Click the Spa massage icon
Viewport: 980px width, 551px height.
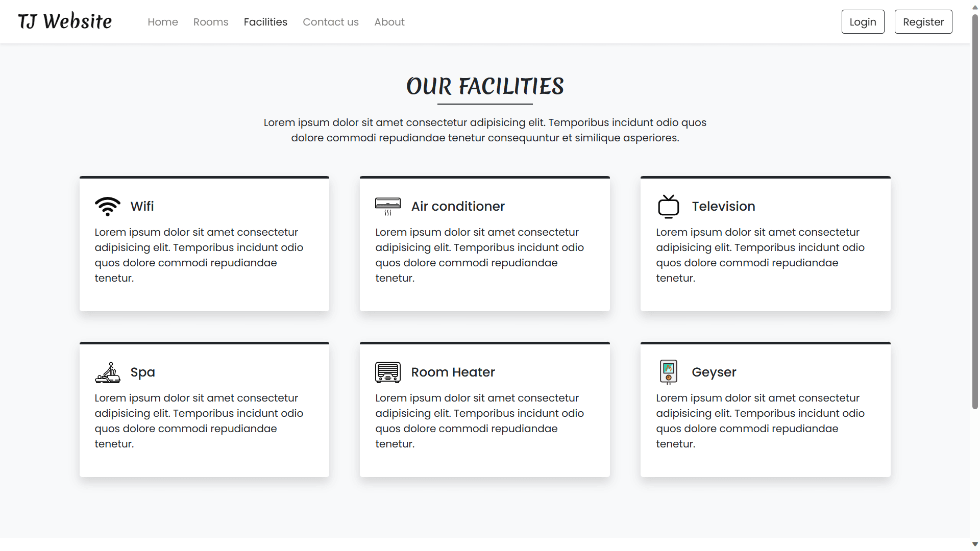[x=107, y=372]
